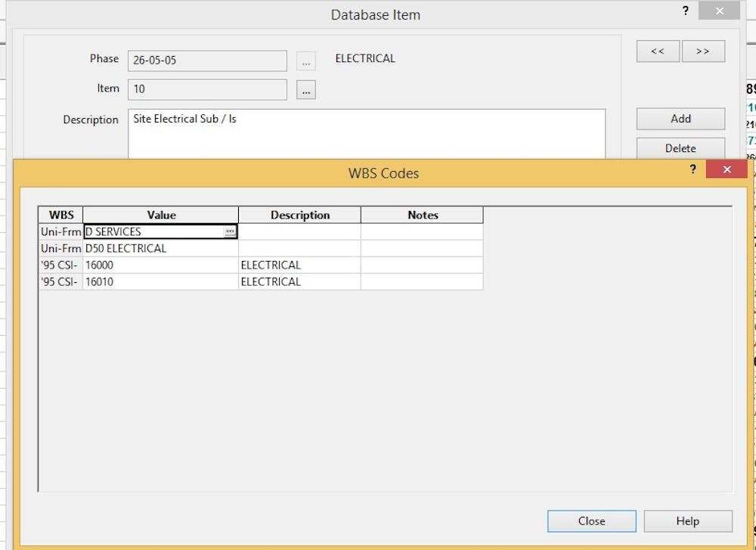The image size is (756, 550).
Task: Click the WBS Codes help question mark
Action: [x=692, y=169]
